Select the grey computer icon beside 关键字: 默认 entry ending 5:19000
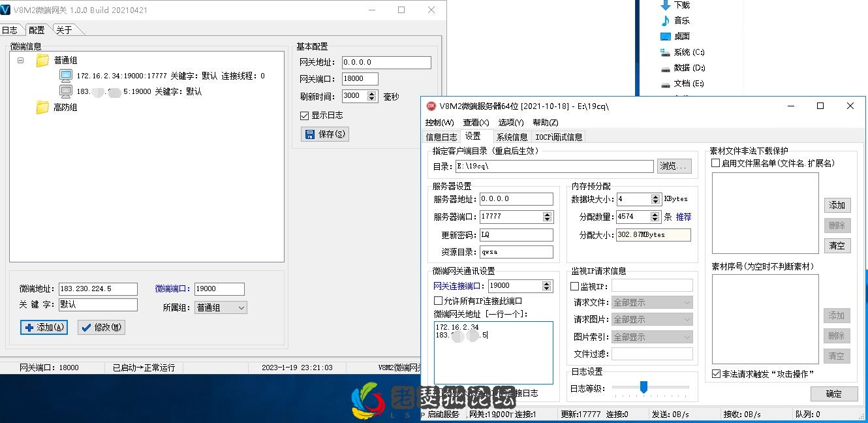 tap(66, 91)
